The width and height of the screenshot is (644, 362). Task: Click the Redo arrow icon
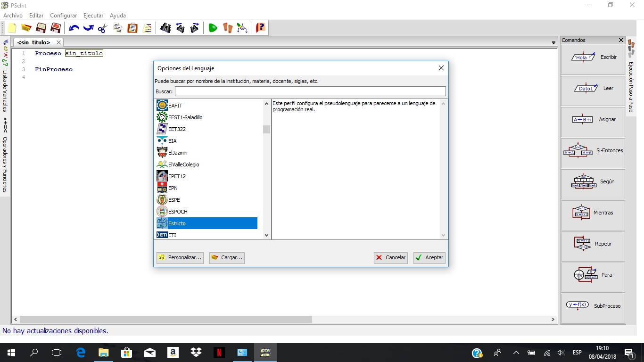(88, 28)
